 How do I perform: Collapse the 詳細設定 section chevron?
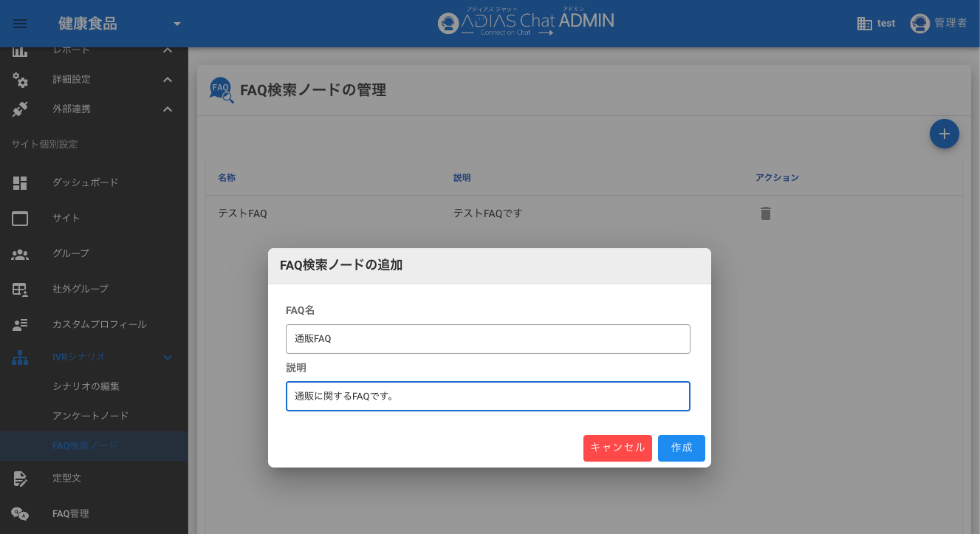pos(168,79)
